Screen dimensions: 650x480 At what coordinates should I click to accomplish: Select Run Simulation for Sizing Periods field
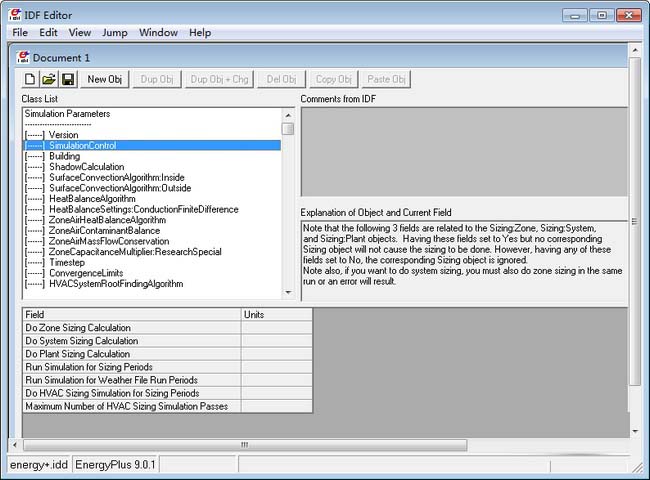click(x=130, y=367)
